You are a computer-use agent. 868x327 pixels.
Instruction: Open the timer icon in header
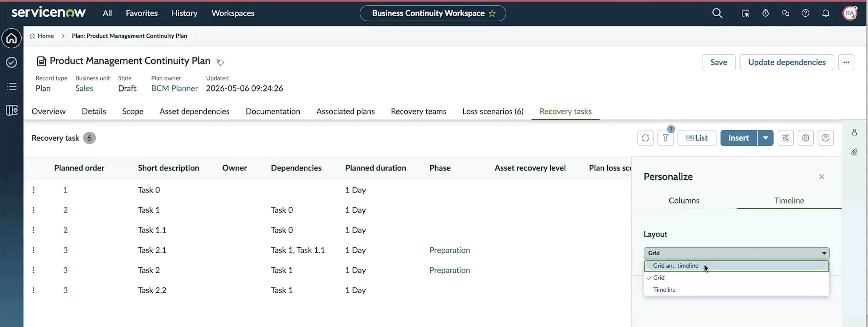pos(766,13)
